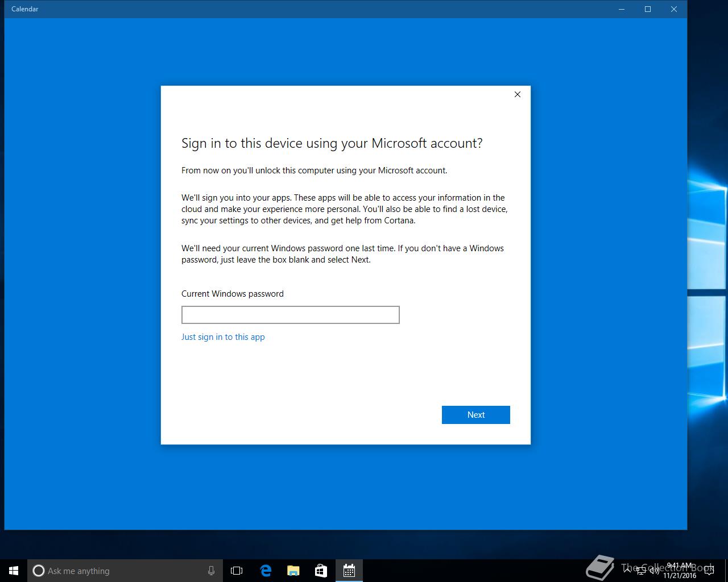Image resolution: width=728 pixels, height=582 pixels.
Task: Close the Calendar window
Action: tap(674, 9)
